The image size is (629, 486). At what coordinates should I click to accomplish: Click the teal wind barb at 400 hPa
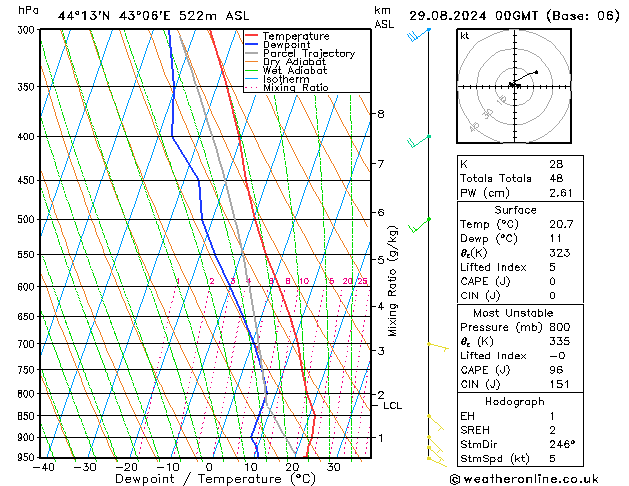point(419,142)
